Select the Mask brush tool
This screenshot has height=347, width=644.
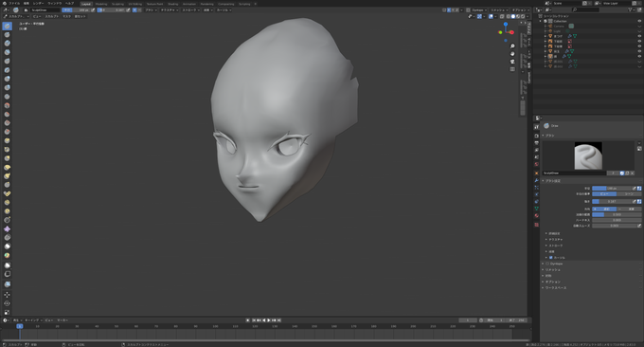click(x=7, y=247)
